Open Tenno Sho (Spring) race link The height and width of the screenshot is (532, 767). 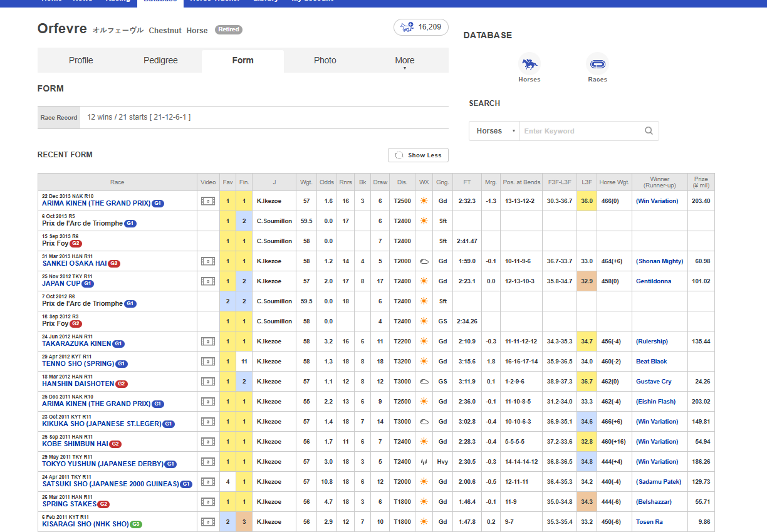[x=78, y=364]
